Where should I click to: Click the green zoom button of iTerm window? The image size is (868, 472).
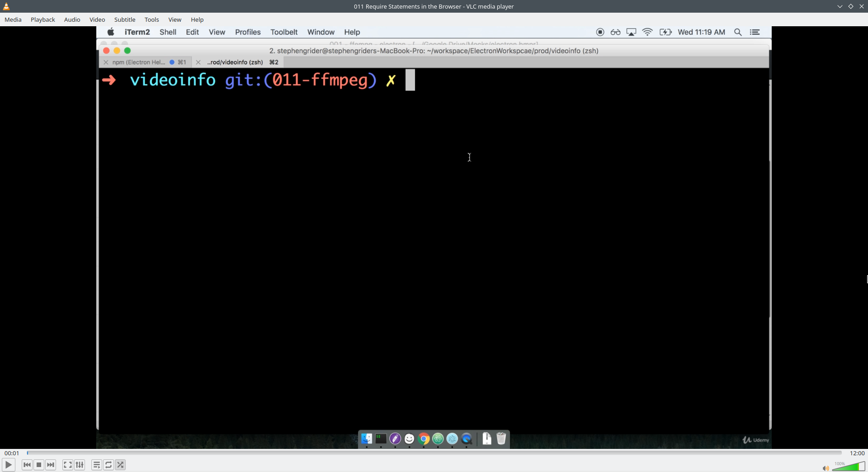[x=127, y=51]
